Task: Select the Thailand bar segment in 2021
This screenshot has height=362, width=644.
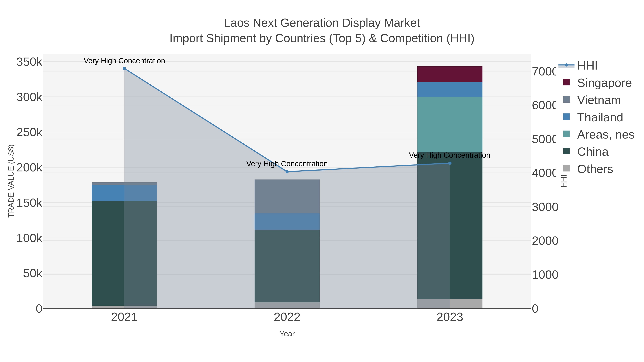Action: (x=124, y=193)
